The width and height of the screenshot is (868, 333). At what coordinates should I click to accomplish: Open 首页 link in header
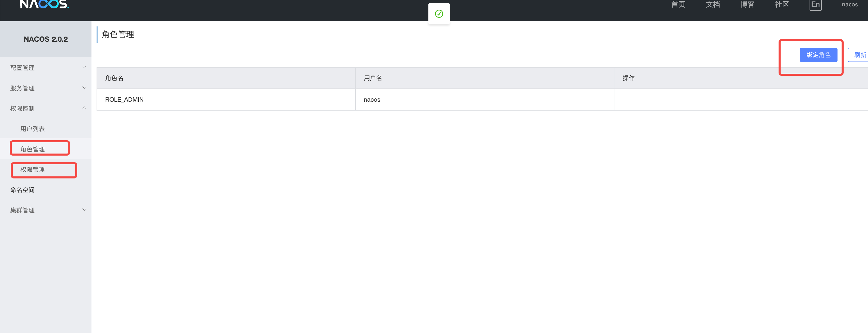pyautogui.click(x=678, y=4)
